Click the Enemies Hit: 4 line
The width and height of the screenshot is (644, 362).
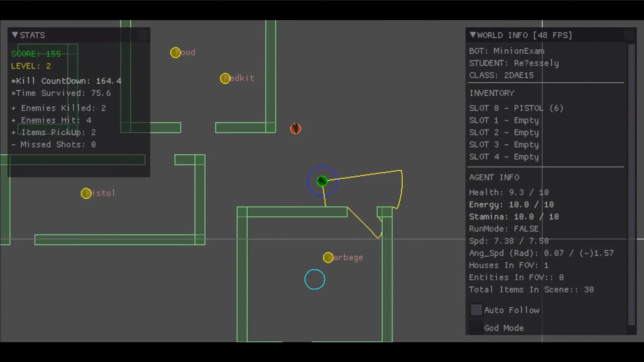(x=51, y=120)
